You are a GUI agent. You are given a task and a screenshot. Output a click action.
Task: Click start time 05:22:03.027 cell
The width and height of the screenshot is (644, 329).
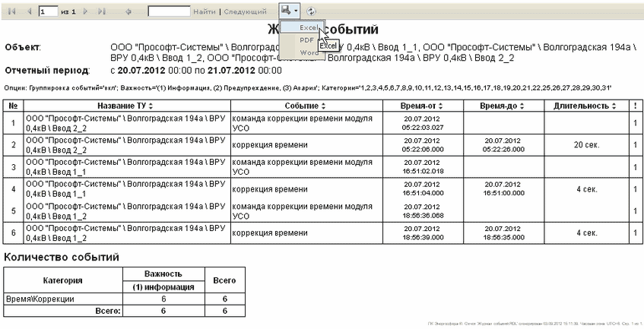click(x=423, y=123)
